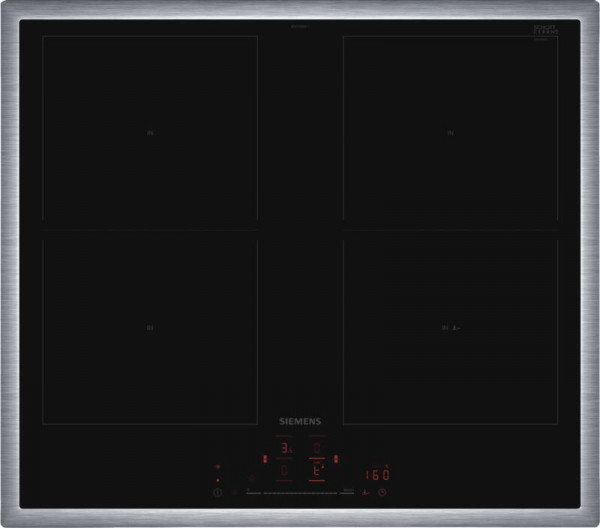600x528 pixels.
Task: Select the front-left zone display
Action: click(x=286, y=471)
